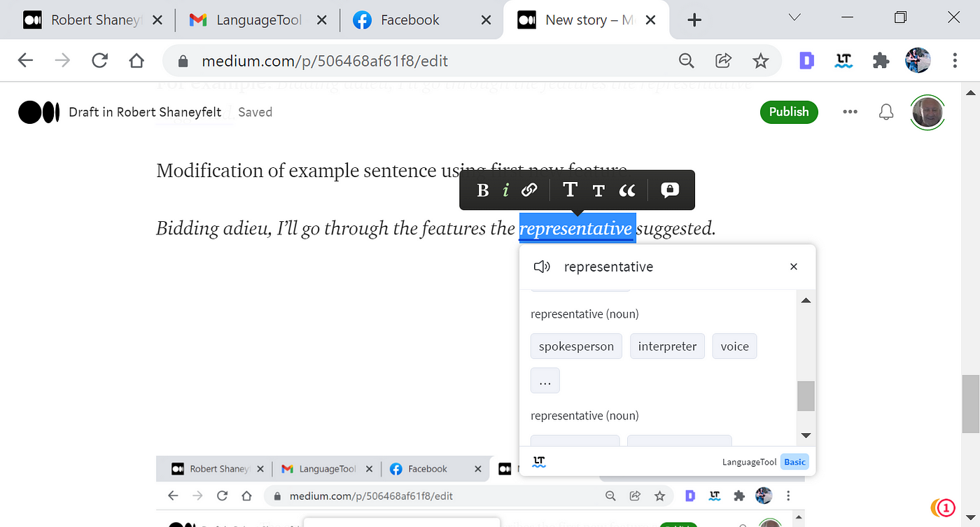Image resolution: width=980 pixels, height=527 pixels.
Task: Add private note with lock icon
Action: 670,190
